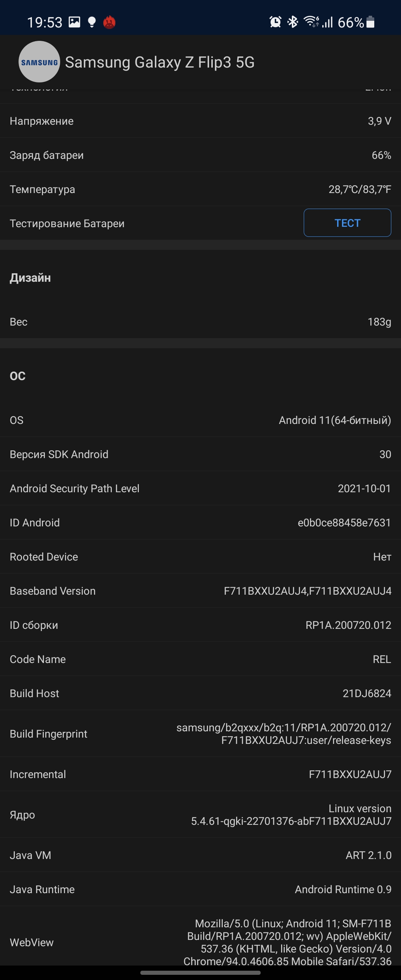Tap the Wi-Fi status icon

[x=311, y=22]
